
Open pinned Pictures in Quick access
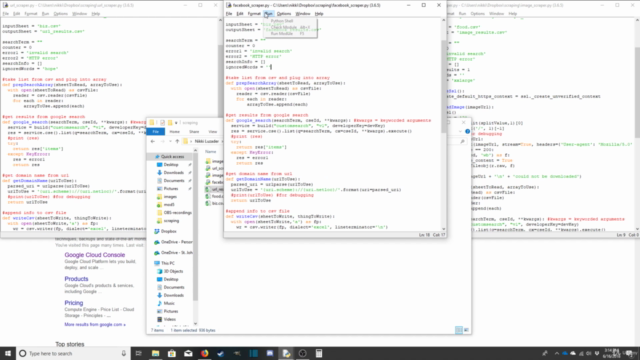pyautogui.click(x=171, y=189)
